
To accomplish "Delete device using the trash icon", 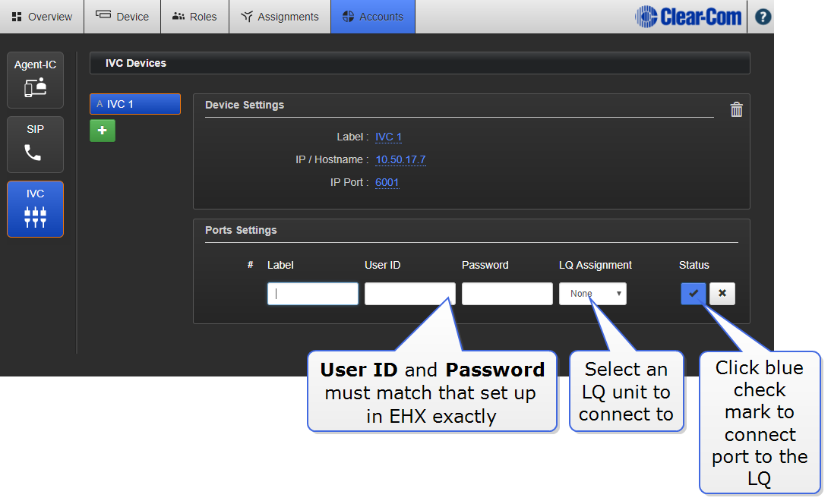I will coord(736,110).
